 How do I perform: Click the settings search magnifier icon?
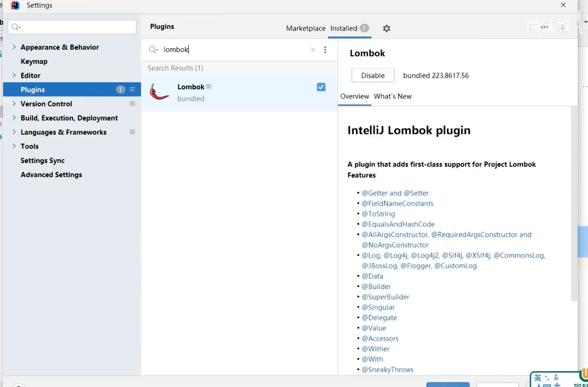[x=15, y=27]
